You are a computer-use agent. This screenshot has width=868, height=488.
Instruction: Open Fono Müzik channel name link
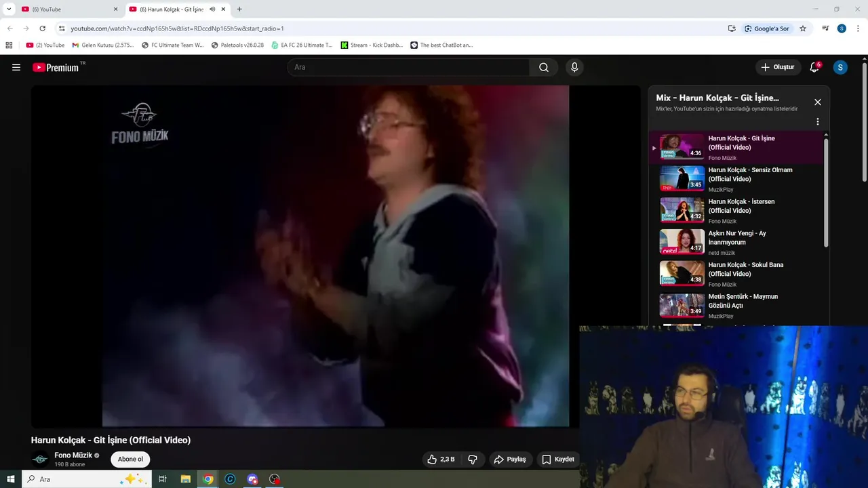point(73,455)
